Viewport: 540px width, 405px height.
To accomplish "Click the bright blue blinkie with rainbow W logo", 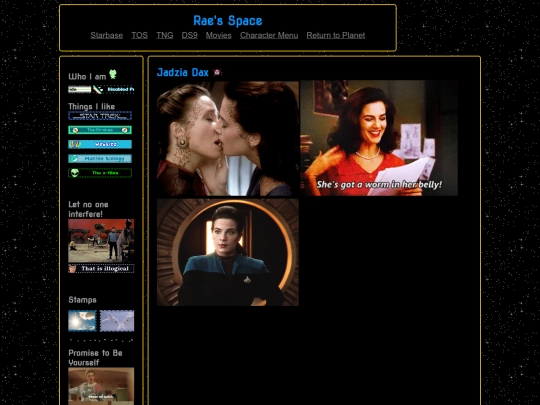I will click(100, 144).
